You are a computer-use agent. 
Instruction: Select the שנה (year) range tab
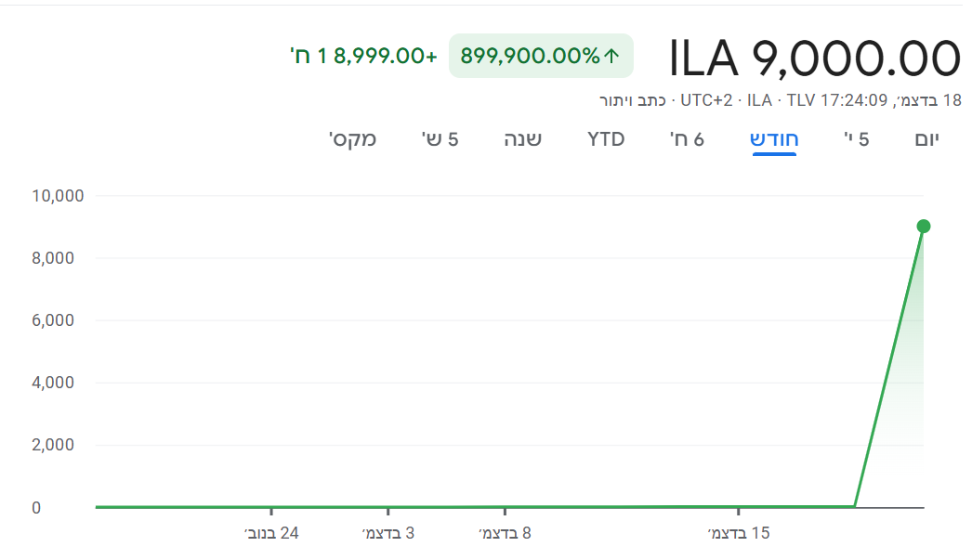coord(523,139)
